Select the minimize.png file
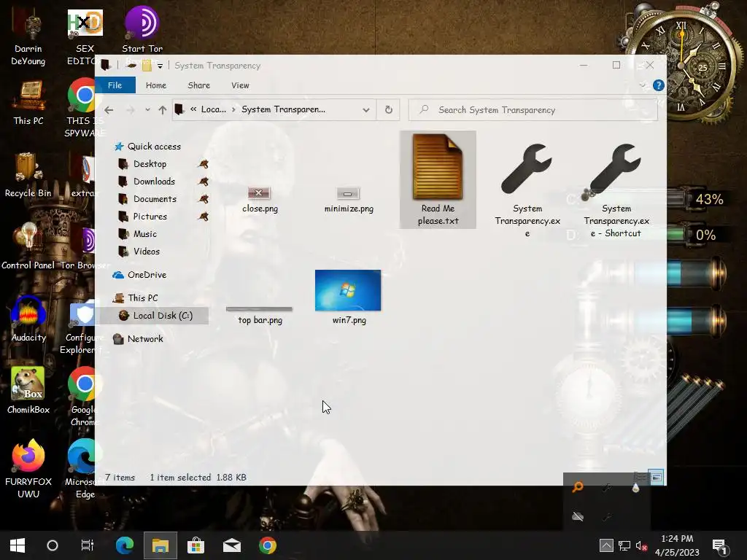 [348, 200]
